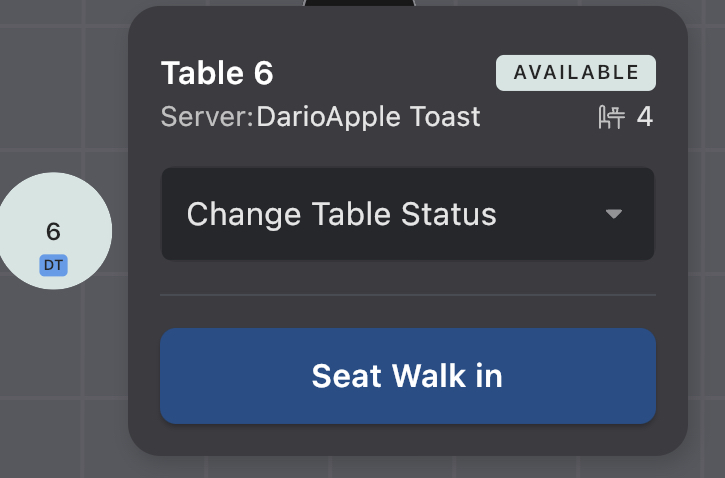Click server name DarioApple Toast

[368, 117]
